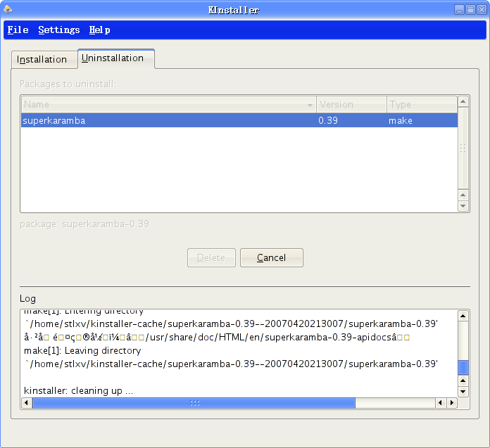Open the Help menu
Image resolution: width=490 pixels, height=448 pixels.
tap(99, 30)
